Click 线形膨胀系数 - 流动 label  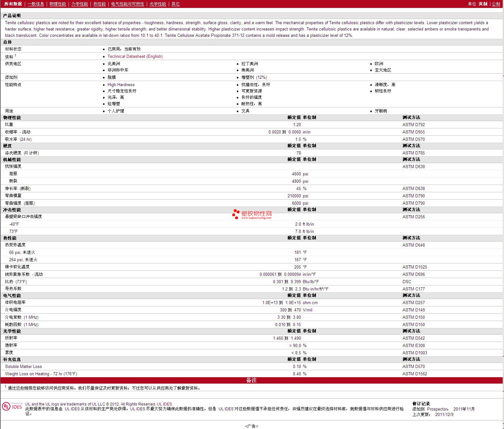pyautogui.click(x=24, y=274)
